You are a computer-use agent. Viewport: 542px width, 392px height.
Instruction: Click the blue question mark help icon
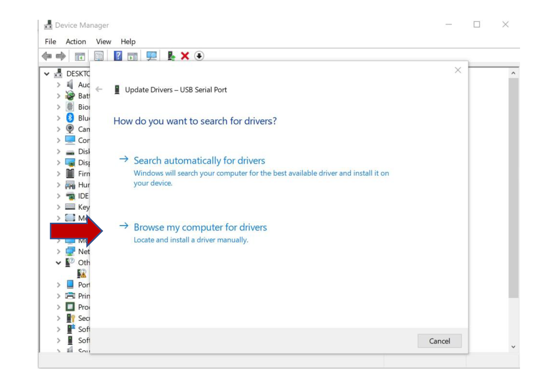tap(118, 56)
